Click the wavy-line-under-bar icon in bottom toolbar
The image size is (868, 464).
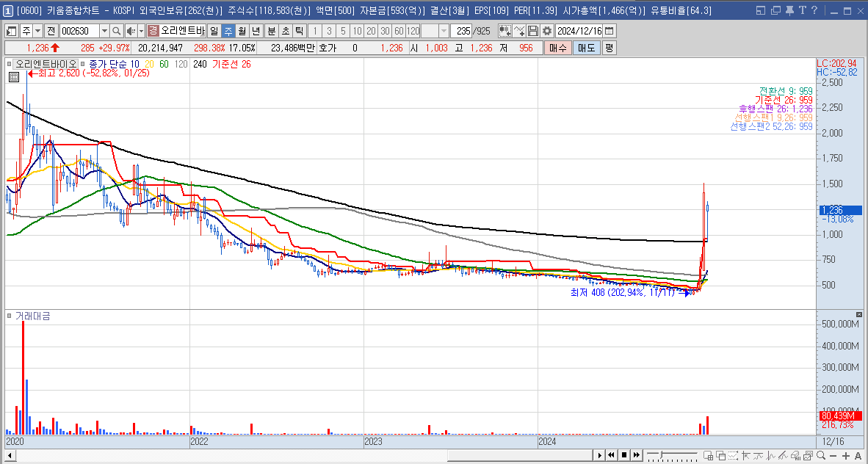coord(758,456)
